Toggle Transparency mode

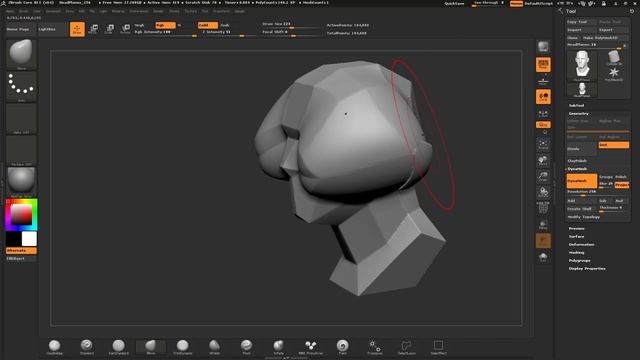543,224
